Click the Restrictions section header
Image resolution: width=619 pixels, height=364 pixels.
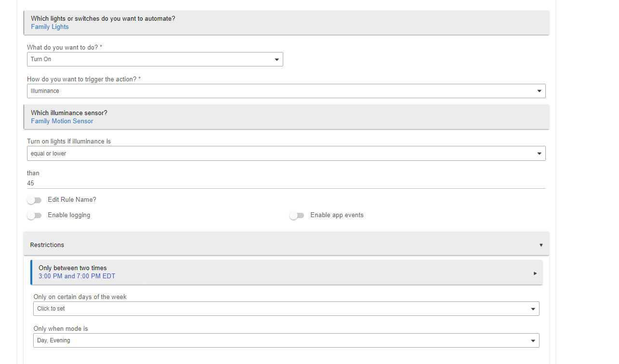(47, 245)
